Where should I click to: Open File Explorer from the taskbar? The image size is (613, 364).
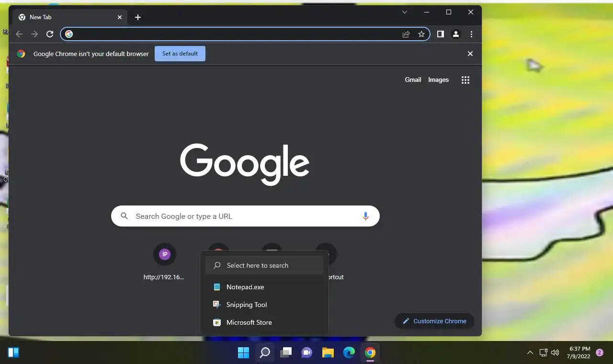(328, 353)
